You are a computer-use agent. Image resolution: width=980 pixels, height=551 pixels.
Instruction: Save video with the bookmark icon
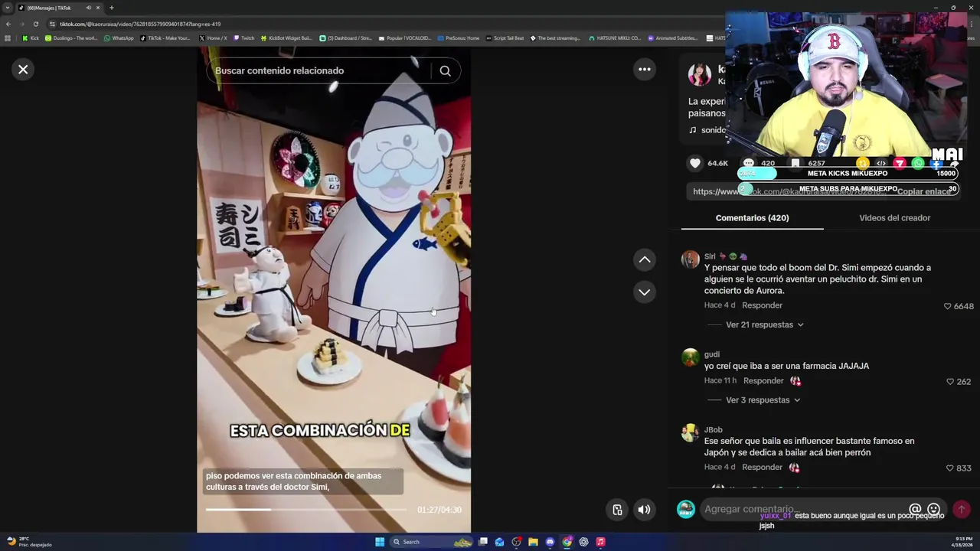795,163
